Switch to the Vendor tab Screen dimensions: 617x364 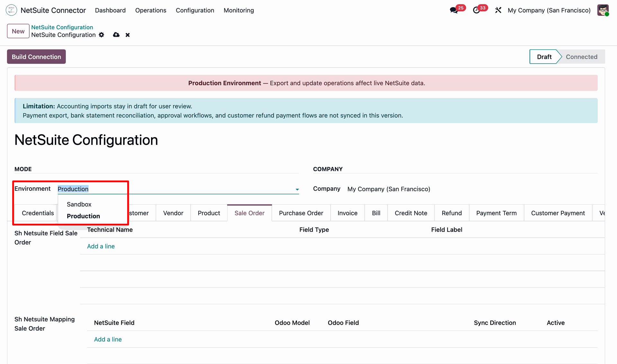point(173,213)
